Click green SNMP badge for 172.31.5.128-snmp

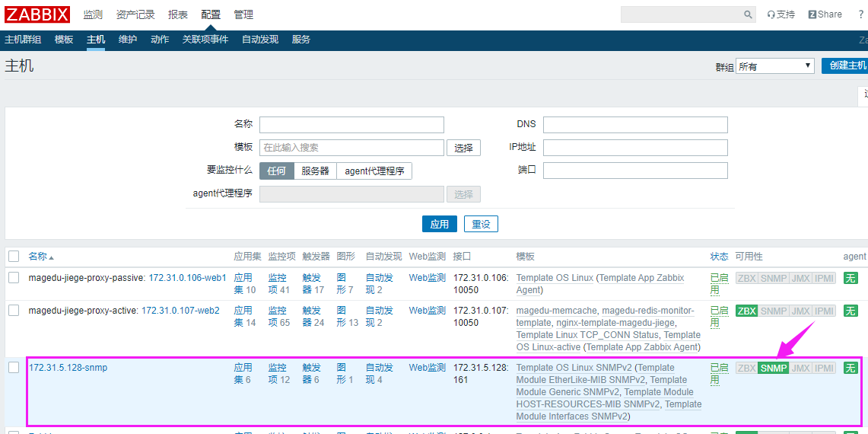774,368
